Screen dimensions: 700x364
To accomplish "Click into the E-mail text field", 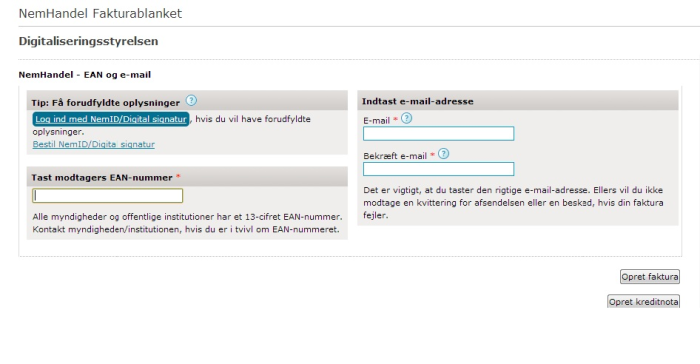I will [x=438, y=134].
